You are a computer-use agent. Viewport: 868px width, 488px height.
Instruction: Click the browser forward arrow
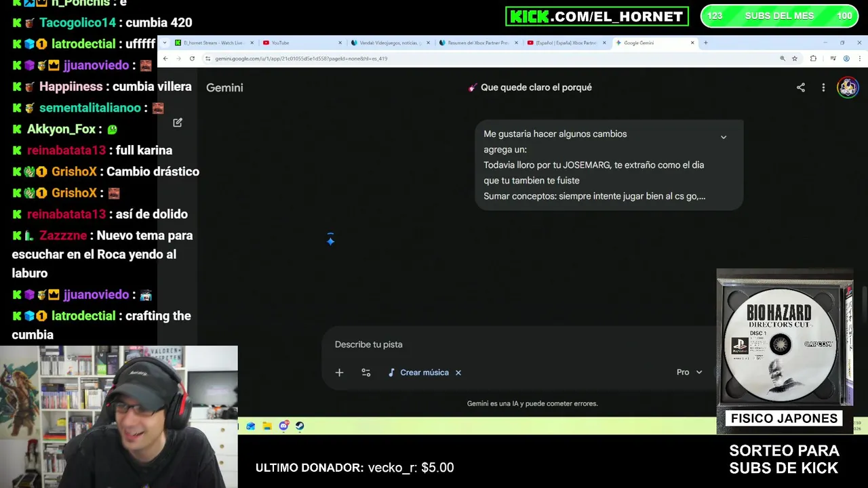(178, 58)
